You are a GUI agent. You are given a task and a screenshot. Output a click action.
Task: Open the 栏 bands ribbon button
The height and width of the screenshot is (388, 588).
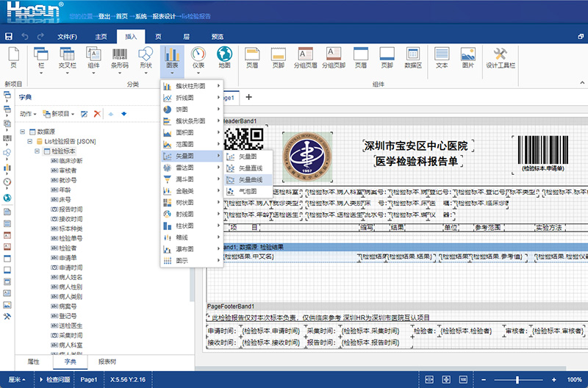[x=41, y=60]
